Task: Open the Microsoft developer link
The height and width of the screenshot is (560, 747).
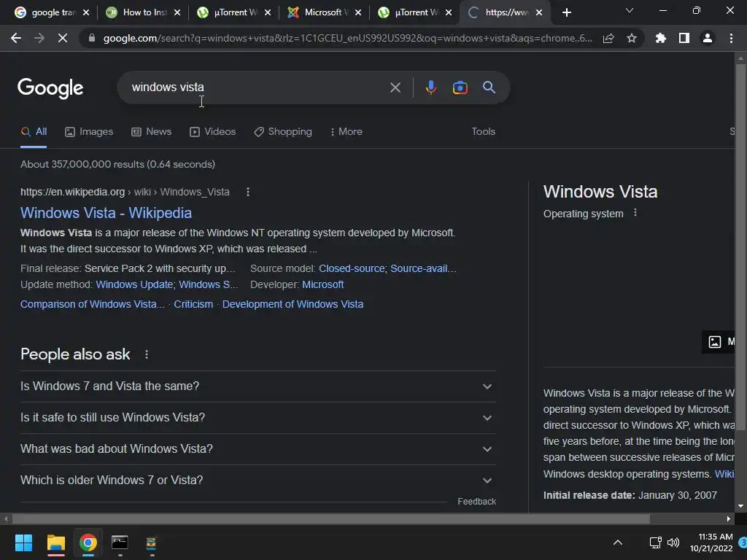Action: [323, 285]
